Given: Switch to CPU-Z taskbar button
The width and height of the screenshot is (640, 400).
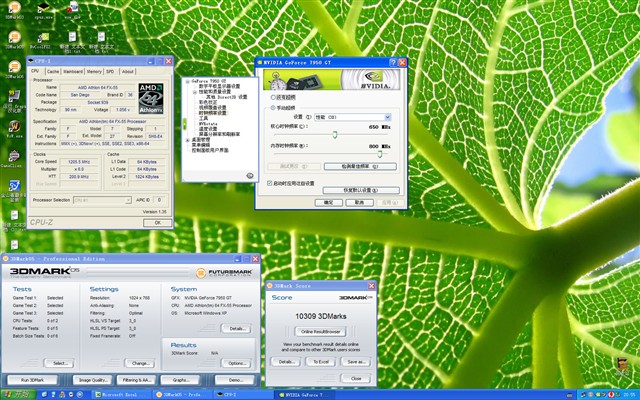Looking at the screenshot, I should click(x=243, y=395).
